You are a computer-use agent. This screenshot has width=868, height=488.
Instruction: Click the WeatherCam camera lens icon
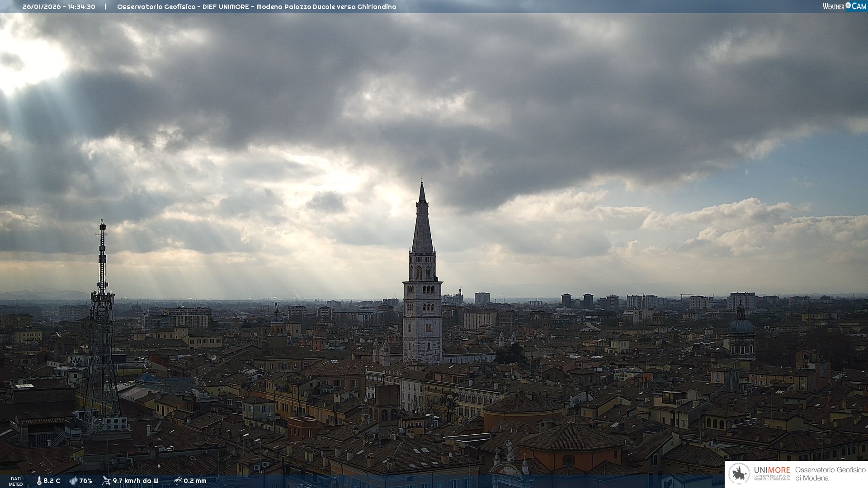(848, 5)
